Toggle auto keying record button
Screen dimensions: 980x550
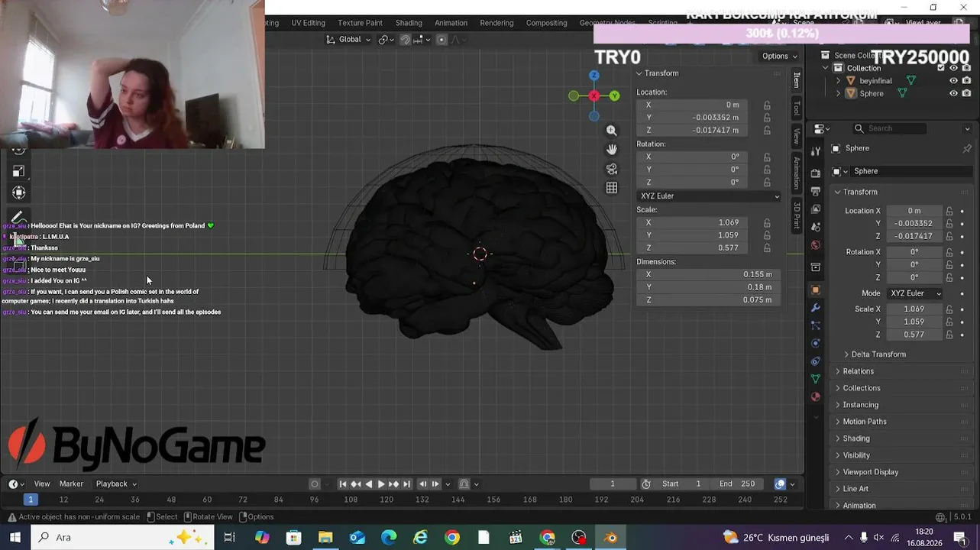pyautogui.click(x=314, y=484)
